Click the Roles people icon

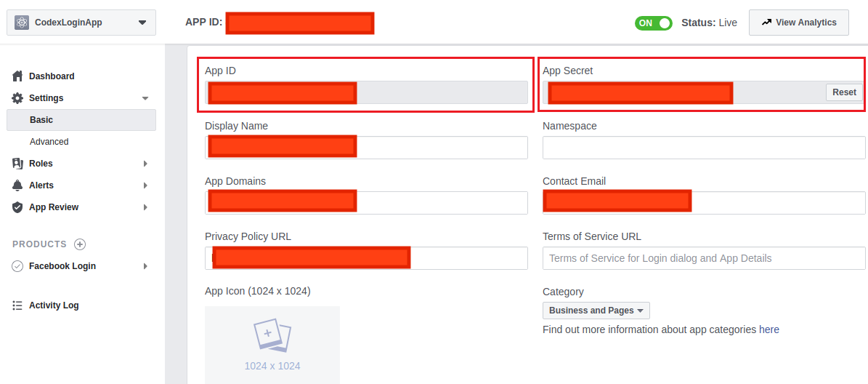tap(17, 164)
